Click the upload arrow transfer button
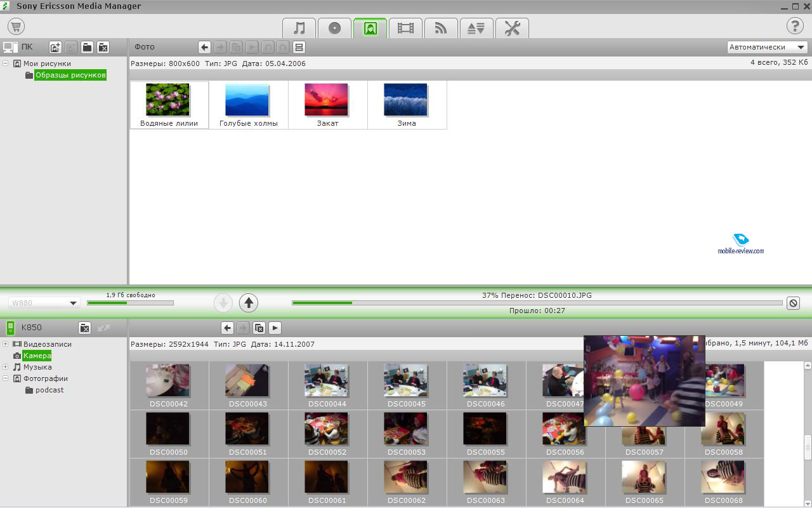The width and height of the screenshot is (812, 508). pos(249,303)
